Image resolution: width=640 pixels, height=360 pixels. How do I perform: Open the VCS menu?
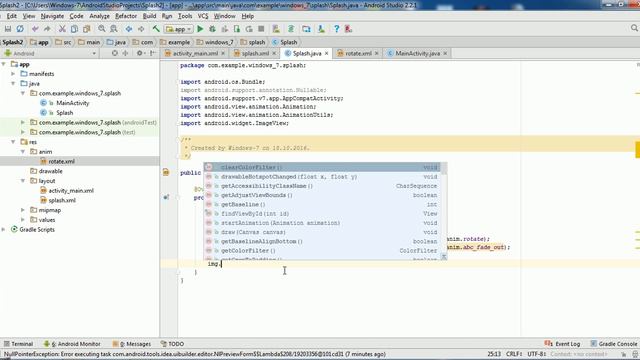tap(203, 16)
